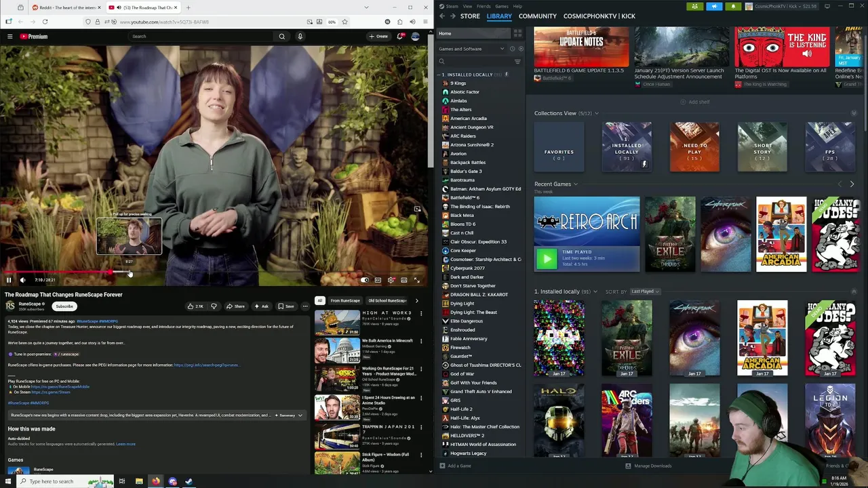
Task: Open the Steam STORE tab
Action: click(x=470, y=16)
